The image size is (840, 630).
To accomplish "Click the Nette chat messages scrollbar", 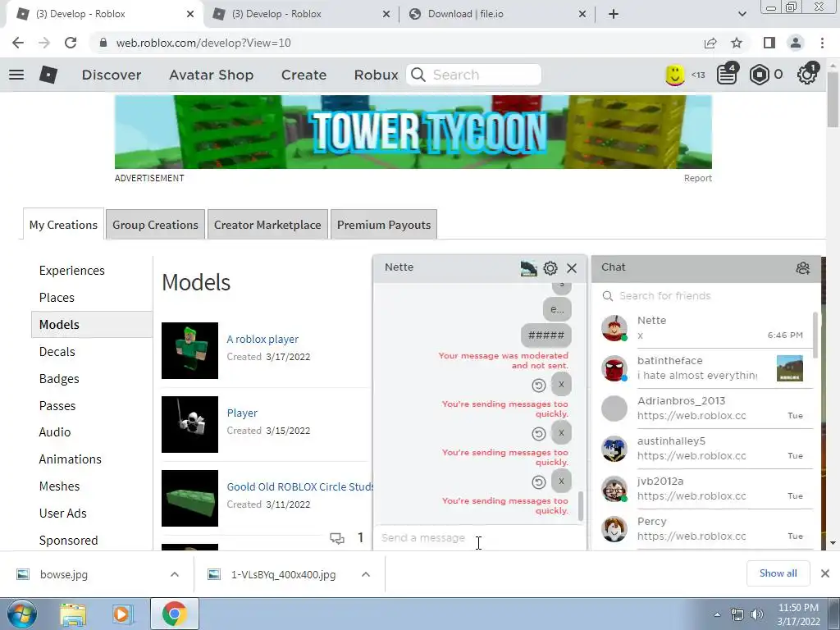I will coord(580,505).
